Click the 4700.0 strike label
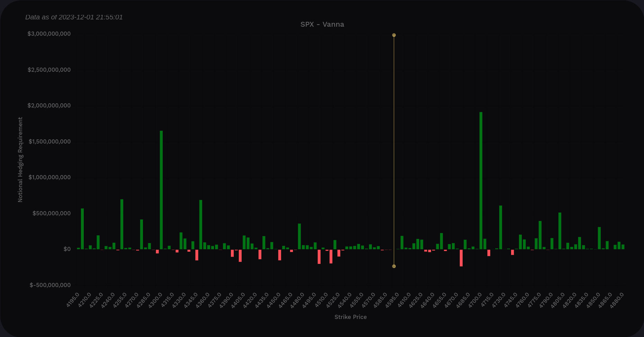Screen dimensions: 644x337 (475, 300)
